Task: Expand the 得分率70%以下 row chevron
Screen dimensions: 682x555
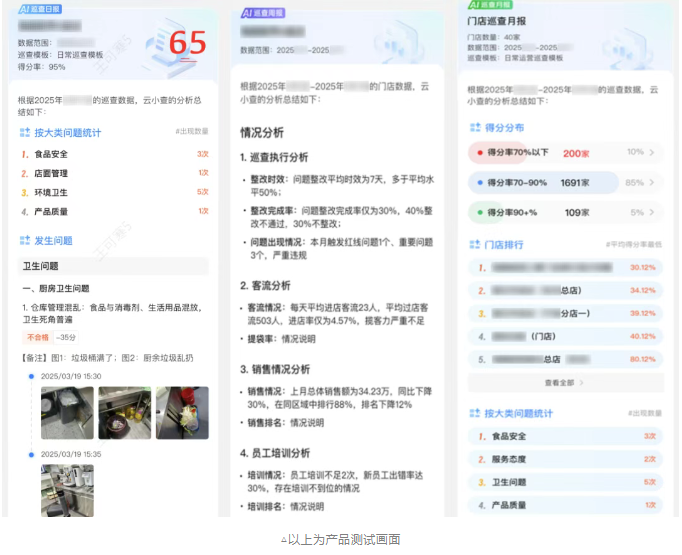Action: click(652, 153)
